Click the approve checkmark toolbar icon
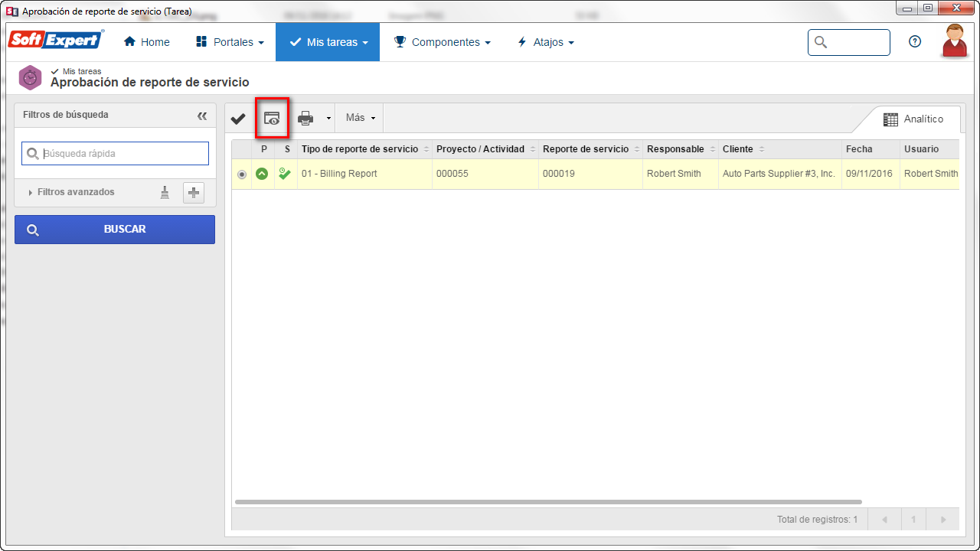The image size is (980, 551). click(238, 119)
